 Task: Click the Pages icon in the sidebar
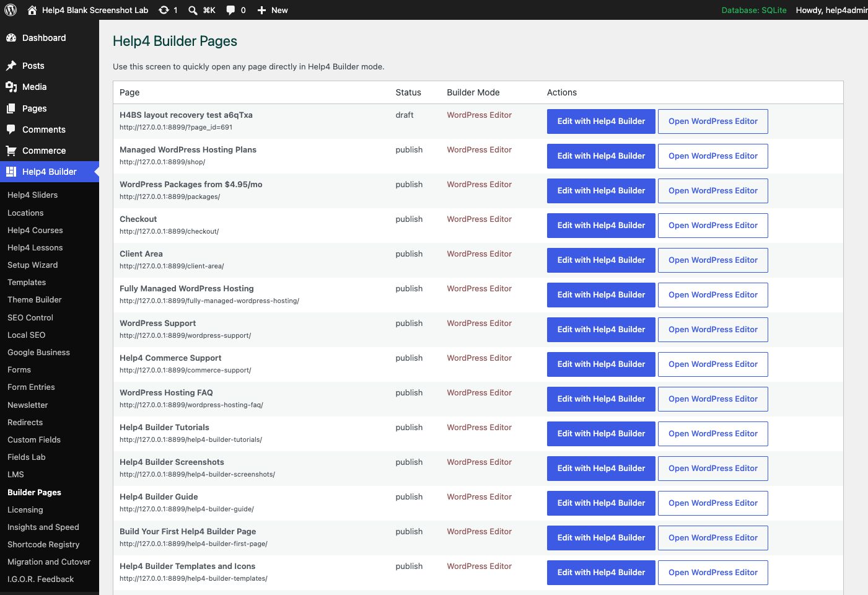[x=11, y=108]
